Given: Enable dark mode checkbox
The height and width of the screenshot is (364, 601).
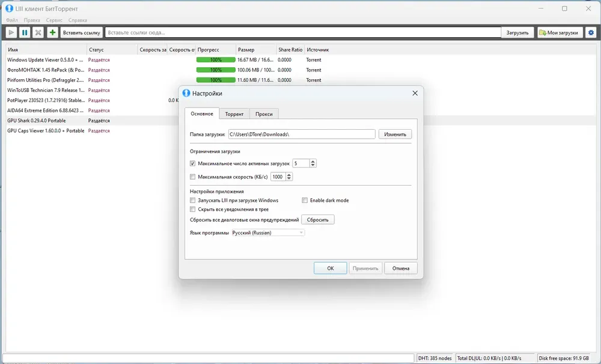Looking at the screenshot, I should point(304,200).
